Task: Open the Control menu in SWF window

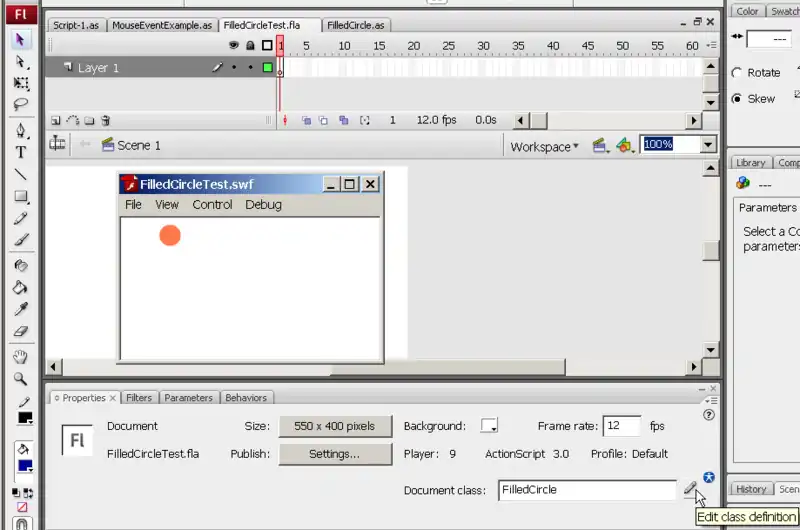Action: pos(212,204)
